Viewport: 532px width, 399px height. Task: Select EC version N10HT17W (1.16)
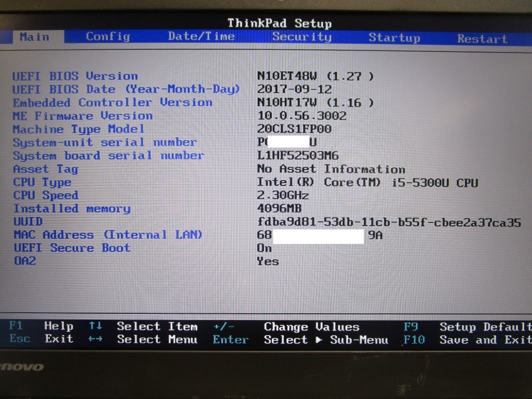(315, 102)
